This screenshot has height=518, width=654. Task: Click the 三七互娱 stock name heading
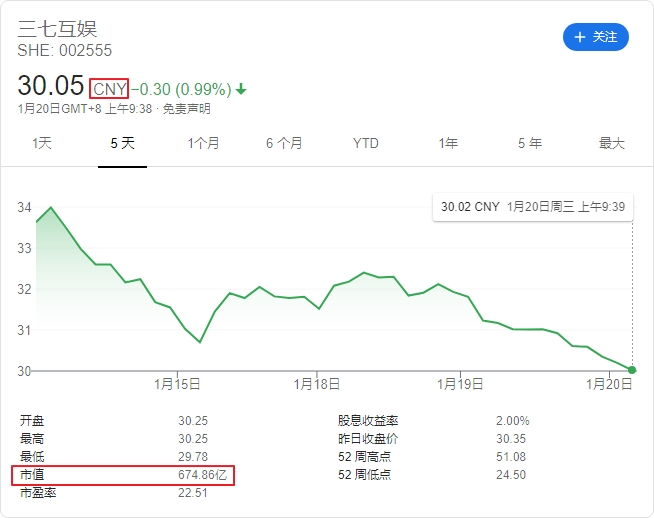(x=57, y=29)
